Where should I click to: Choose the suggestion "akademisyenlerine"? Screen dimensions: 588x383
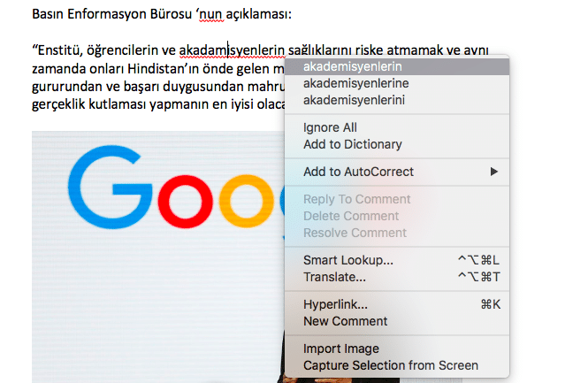(x=397, y=83)
